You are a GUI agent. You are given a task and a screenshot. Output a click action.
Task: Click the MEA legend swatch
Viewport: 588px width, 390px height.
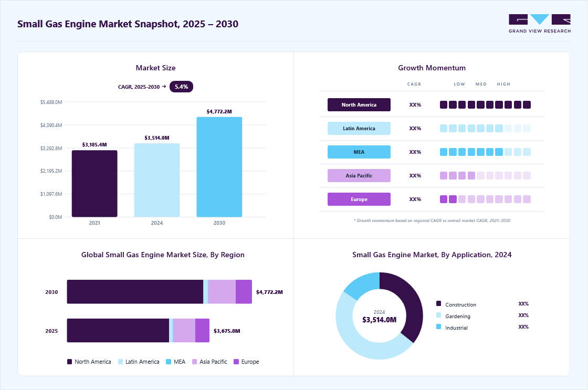(x=169, y=362)
